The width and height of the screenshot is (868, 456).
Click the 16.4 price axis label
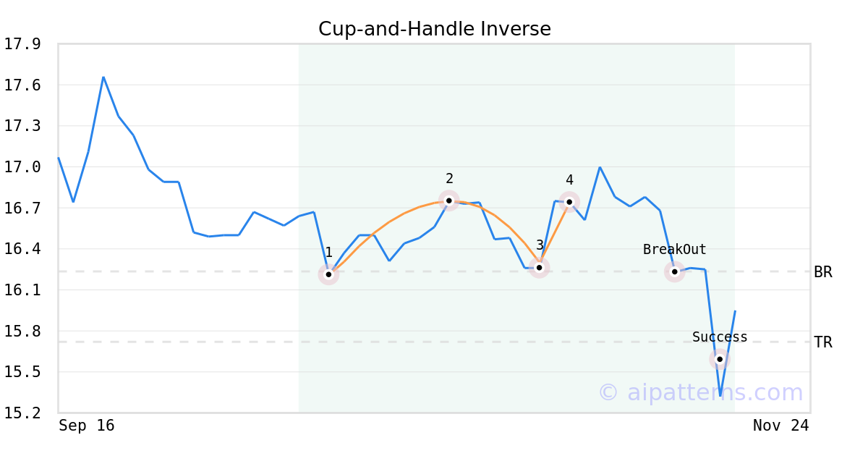[22, 249]
